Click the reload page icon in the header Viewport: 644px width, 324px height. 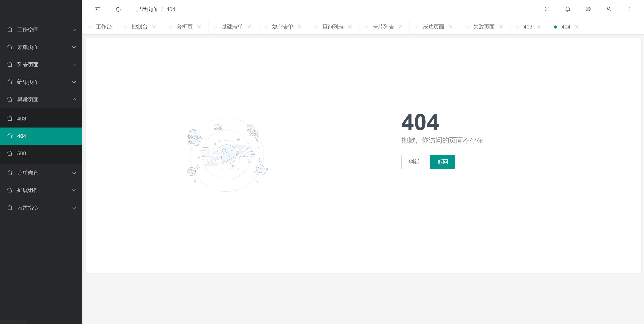pos(118,9)
